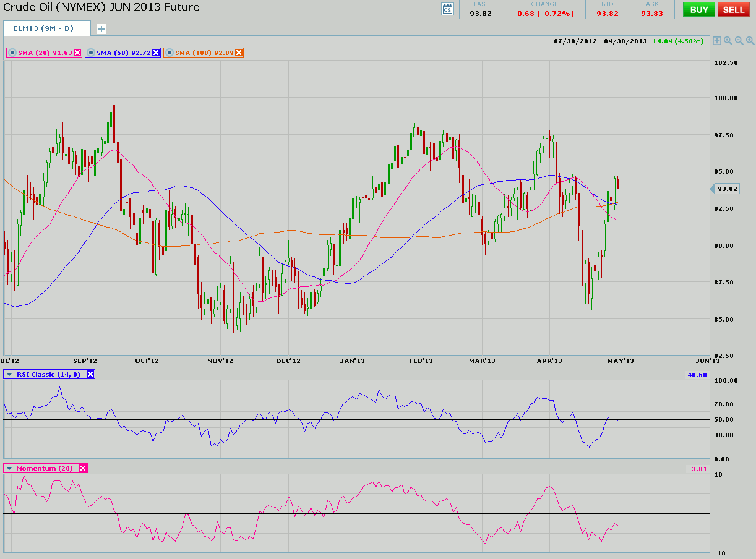Viewport: 756px width, 559px height.
Task: Toggle the SMA (50) radio dot
Action: (x=91, y=53)
